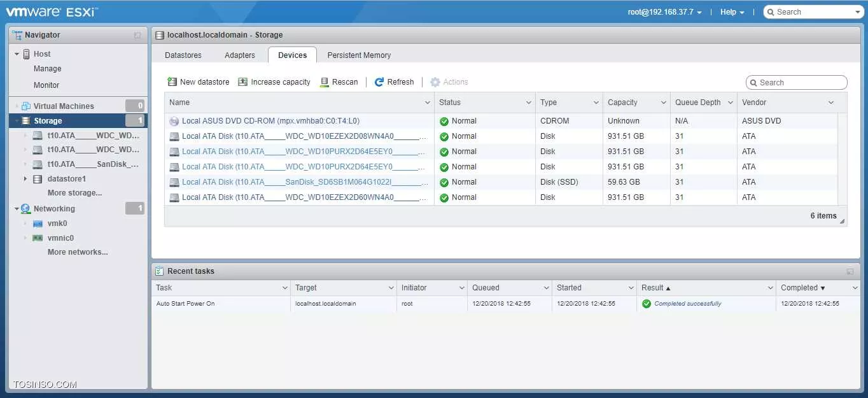The height and width of the screenshot is (398, 868).
Task: Click the vmk0 adapter icon
Action: [38, 224]
